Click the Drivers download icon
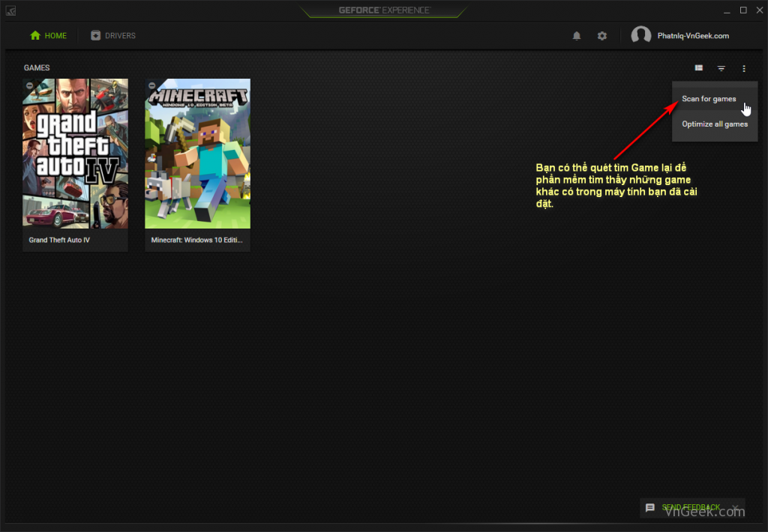The width and height of the screenshot is (768, 532). (95, 35)
